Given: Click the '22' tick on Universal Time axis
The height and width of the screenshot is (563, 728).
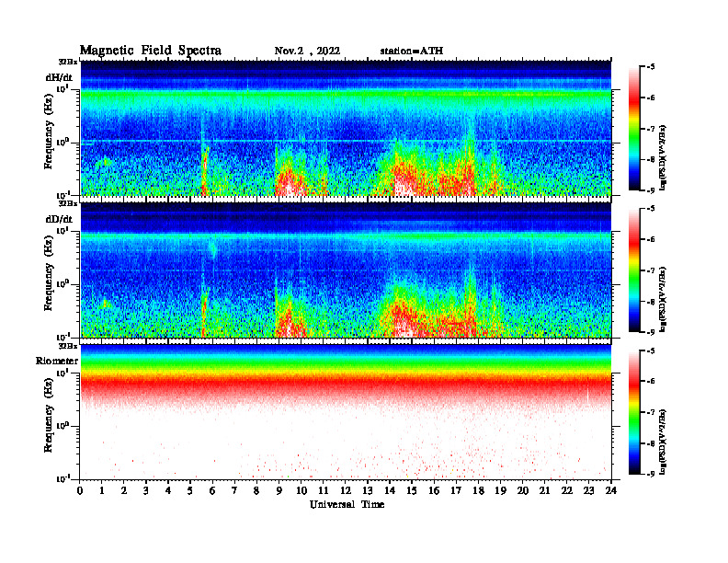Looking at the screenshot, I should tap(566, 491).
